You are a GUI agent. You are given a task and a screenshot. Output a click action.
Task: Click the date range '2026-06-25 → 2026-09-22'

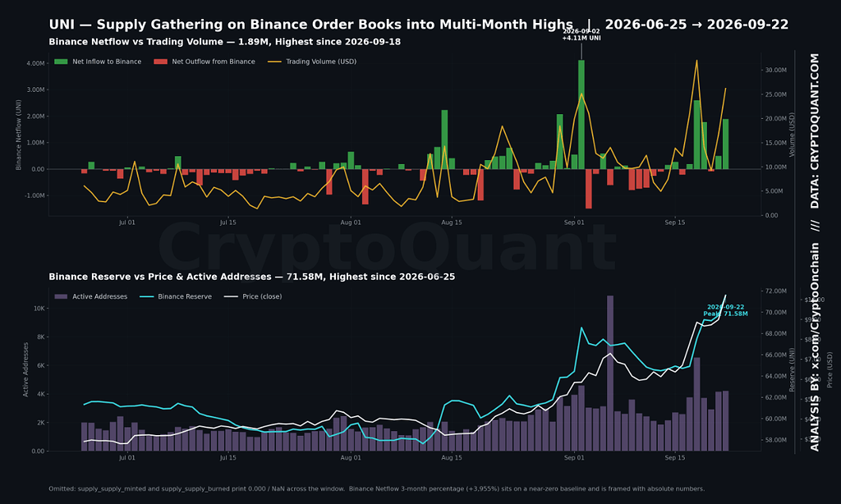coord(696,25)
